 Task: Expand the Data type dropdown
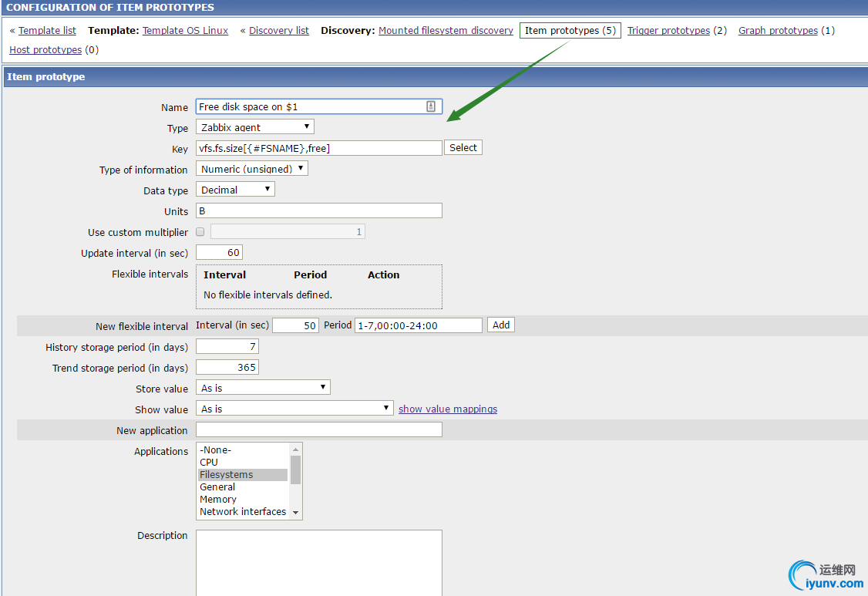coord(235,190)
